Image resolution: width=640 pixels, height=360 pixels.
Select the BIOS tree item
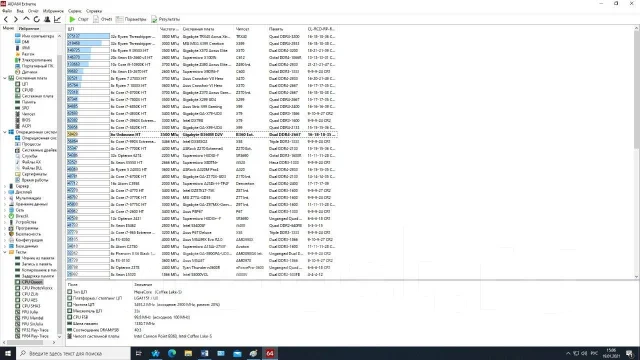pyautogui.click(x=26, y=120)
